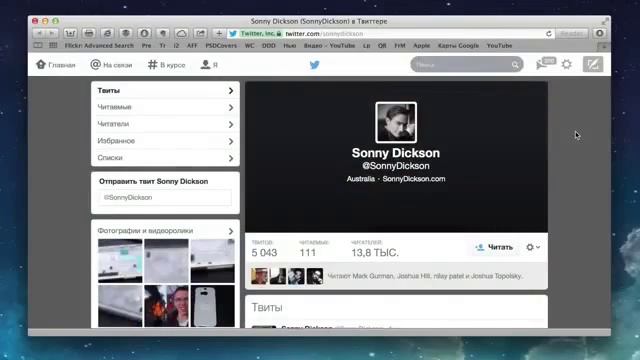Click the search magnifier icon
This screenshot has width=640, height=360.
(516, 64)
